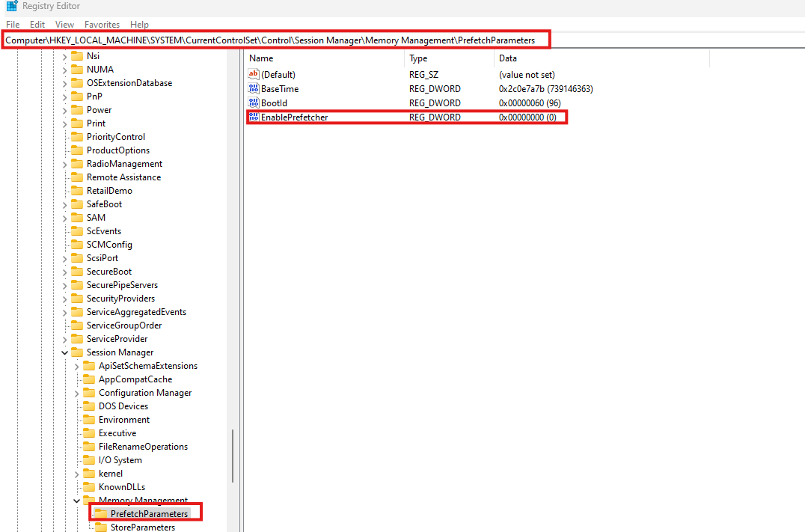Click the StoreParameters folder icon
This screenshot has height=532, width=805.
[x=102, y=527]
